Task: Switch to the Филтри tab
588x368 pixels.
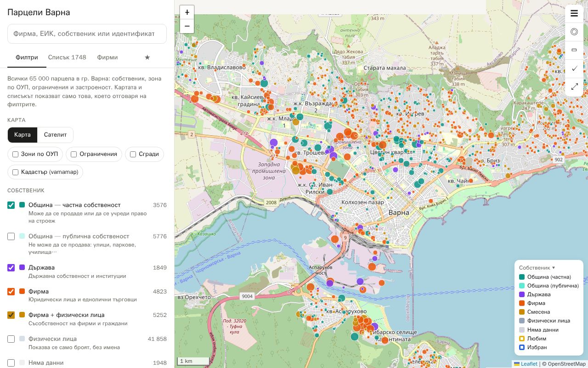Action: tap(27, 57)
